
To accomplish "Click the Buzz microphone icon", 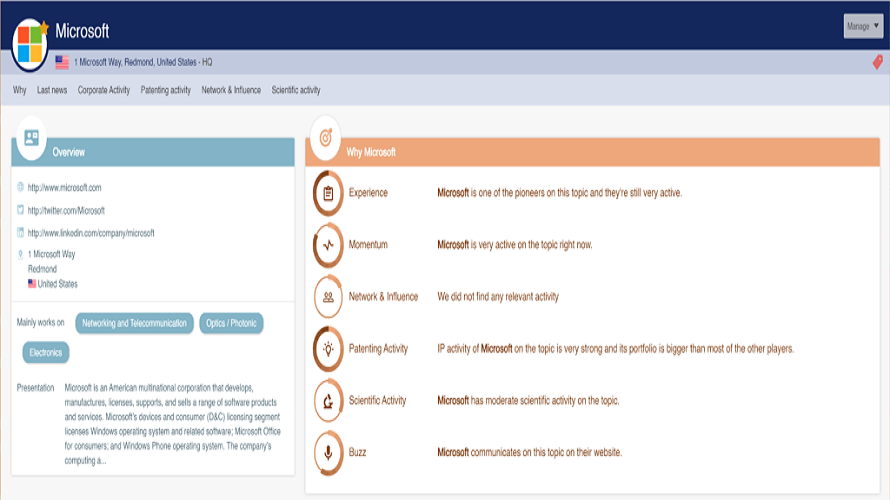I will pyautogui.click(x=328, y=453).
